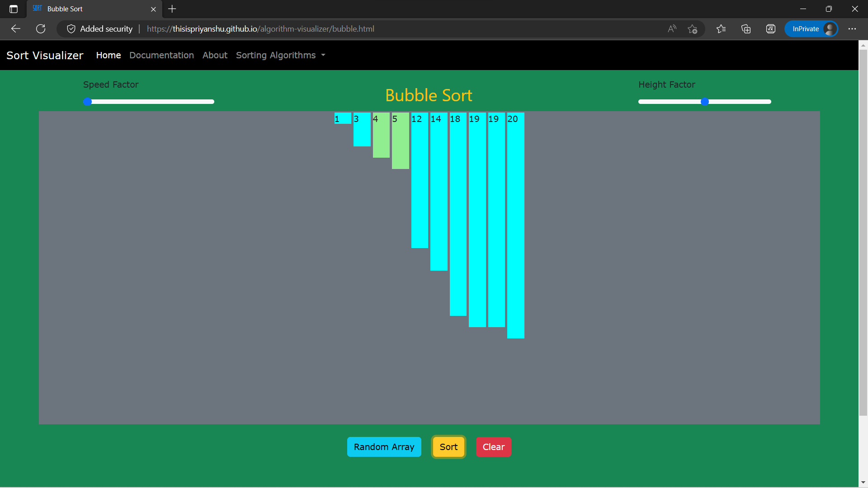Open a new browser tab
The height and width of the screenshot is (488, 868).
[172, 9]
